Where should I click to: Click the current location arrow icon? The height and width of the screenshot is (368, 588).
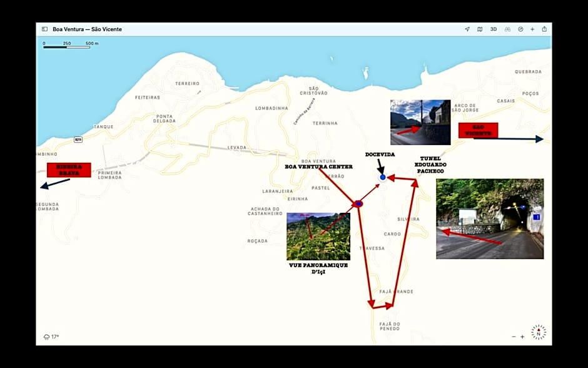[x=467, y=29]
